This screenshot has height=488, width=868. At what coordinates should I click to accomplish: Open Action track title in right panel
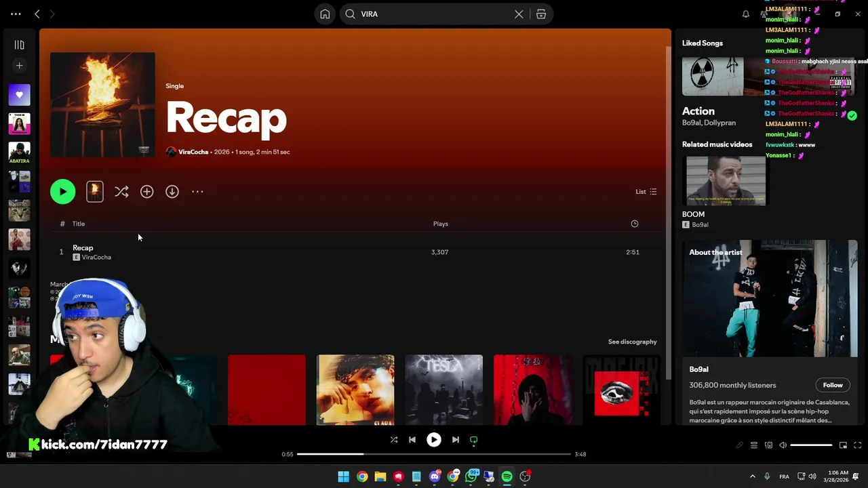pos(698,111)
